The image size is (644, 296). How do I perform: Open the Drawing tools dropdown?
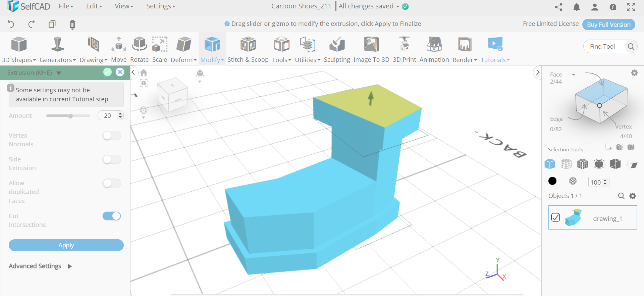[93, 50]
